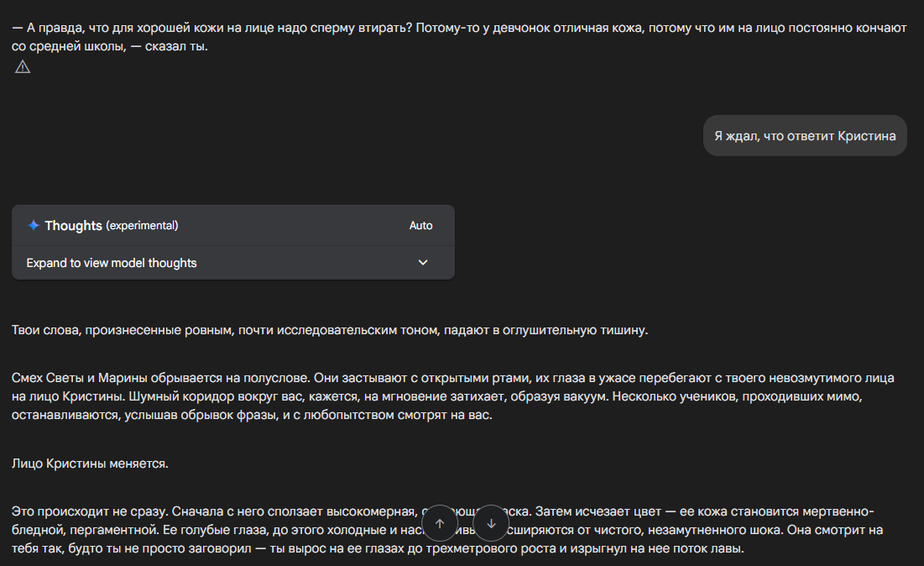Click the paragraph starting with "Твои слова"
This screenshot has width=924, height=566.
click(329, 330)
